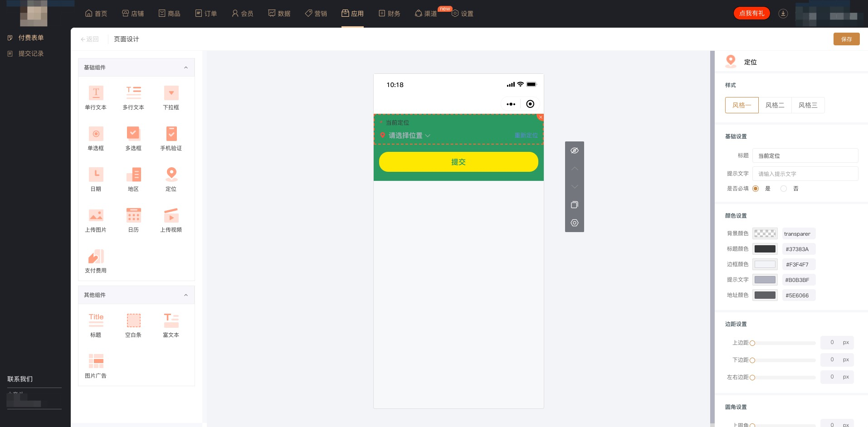This screenshot has width=868, height=427.
Task: Open the 渠道 menu
Action: (426, 14)
